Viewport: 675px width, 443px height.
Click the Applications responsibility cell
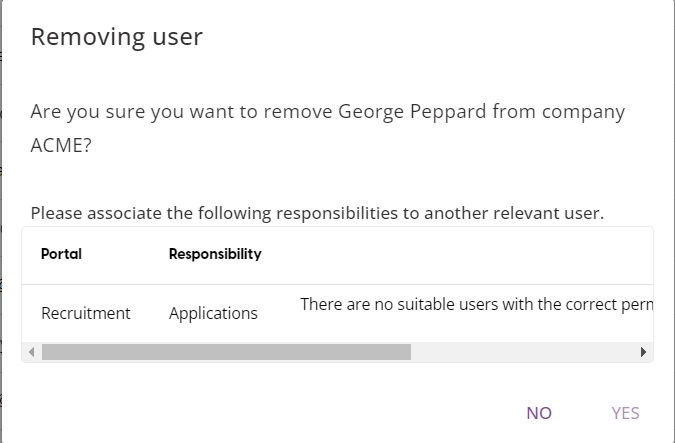click(x=213, y=313)
